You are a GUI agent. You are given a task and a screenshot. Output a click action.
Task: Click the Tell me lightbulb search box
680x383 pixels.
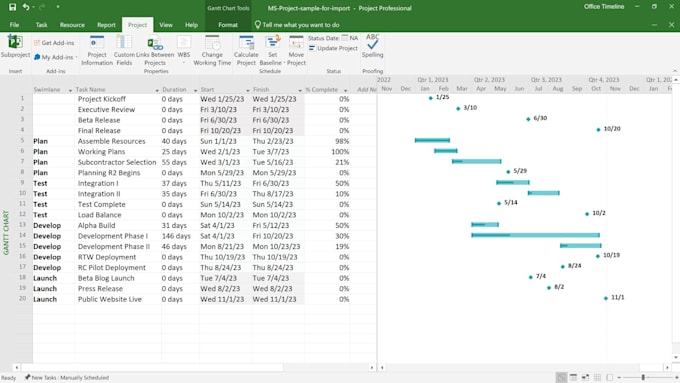pyautogui.click(x=297, y=25)
